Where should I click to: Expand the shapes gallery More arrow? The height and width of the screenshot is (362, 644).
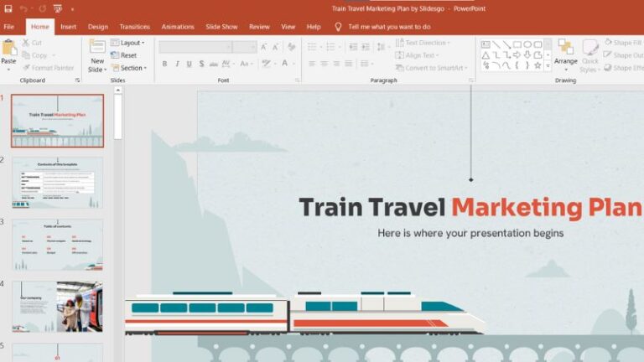pos(548,65)
